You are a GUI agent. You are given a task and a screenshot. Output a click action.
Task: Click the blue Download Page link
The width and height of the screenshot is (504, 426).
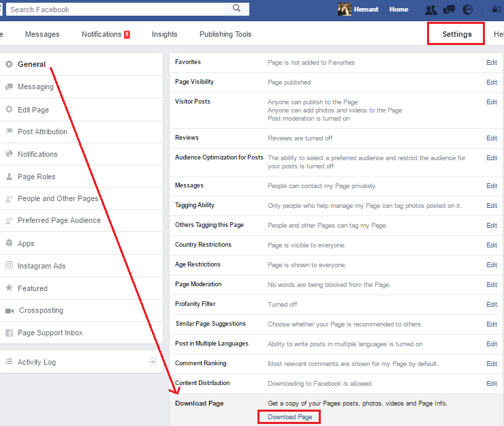[289, 417]
